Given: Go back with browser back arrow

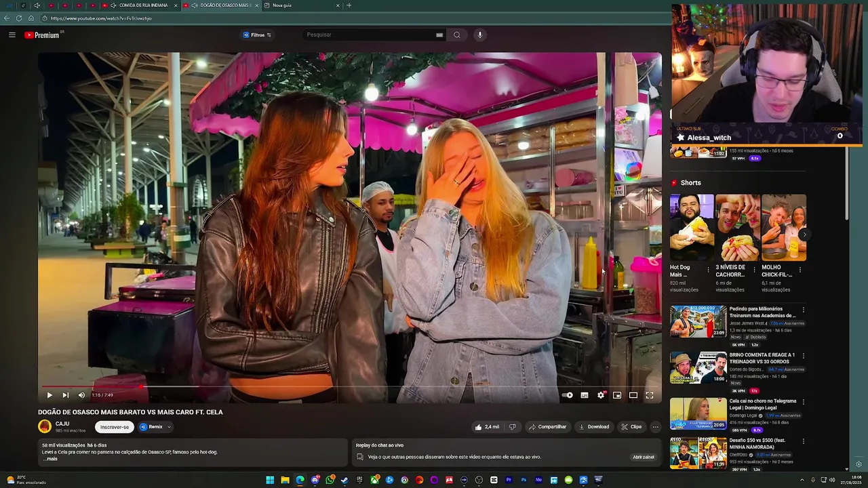Looking at the screenshot, I should (7, 18).
